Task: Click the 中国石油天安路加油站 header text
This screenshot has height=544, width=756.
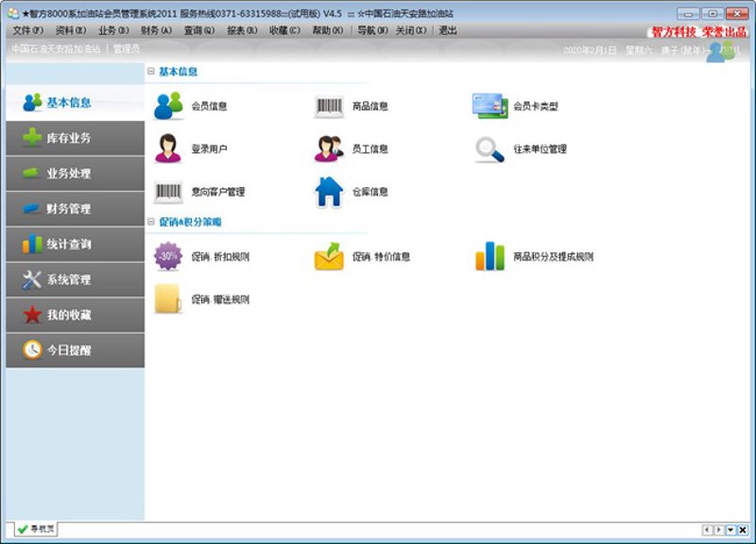Action: tap(56, 49)
